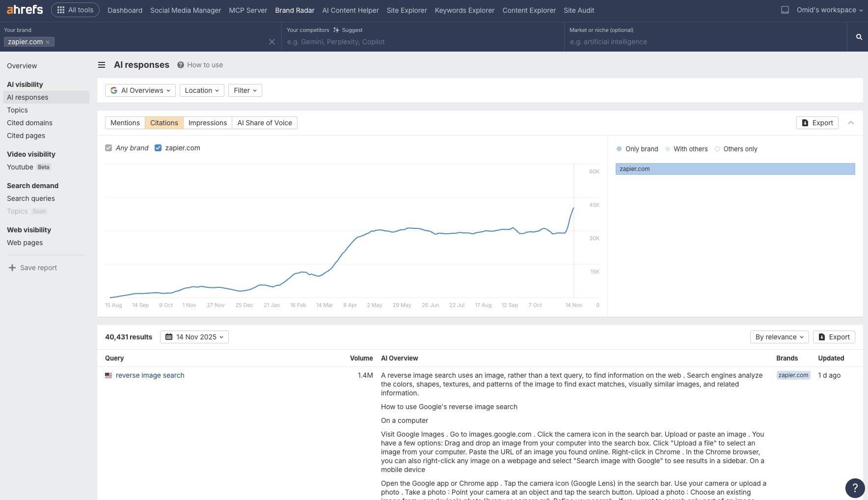This screenshot has width=868, height=500.
Task: Click the 40,431 results count
Action: coord(129,337)
